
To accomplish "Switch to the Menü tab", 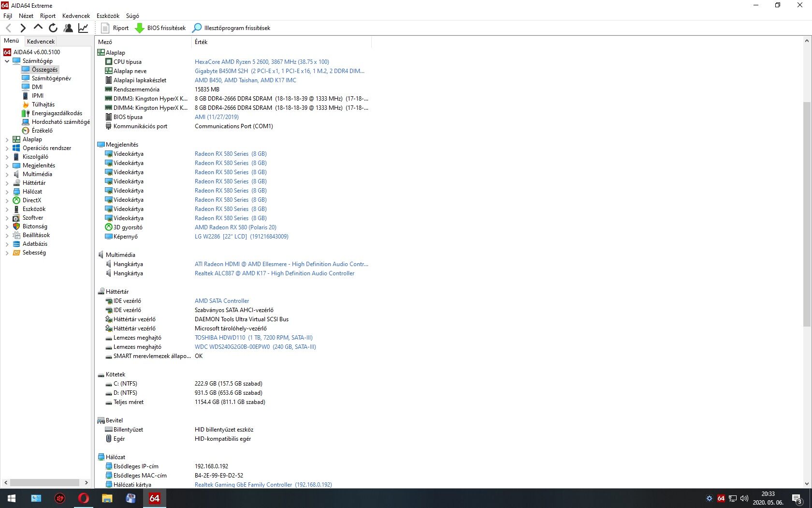I will pyautogui.click(x=12, y=41).
